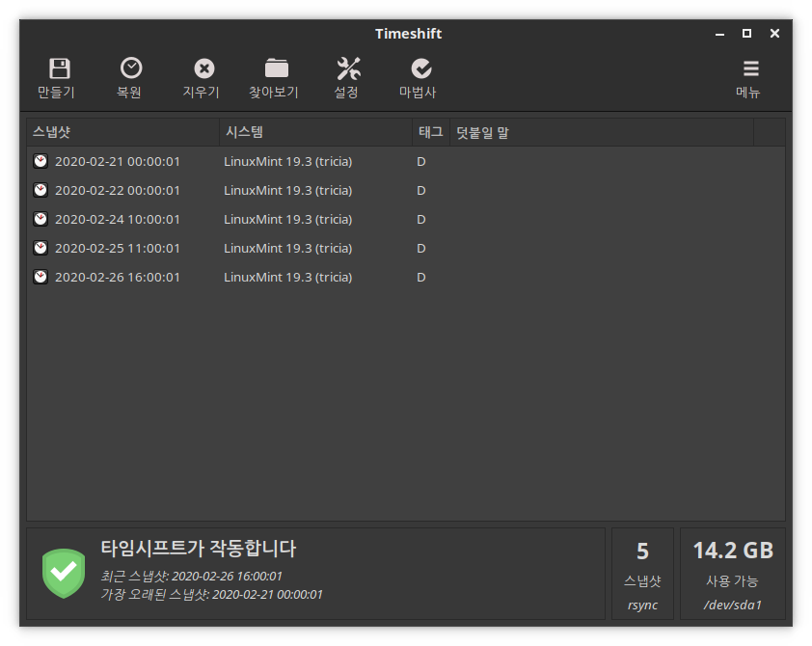Screen dimensions: 812x646
Task: Select snapshot date 2020-02-21 00:00:01
Action: point(118,162)
